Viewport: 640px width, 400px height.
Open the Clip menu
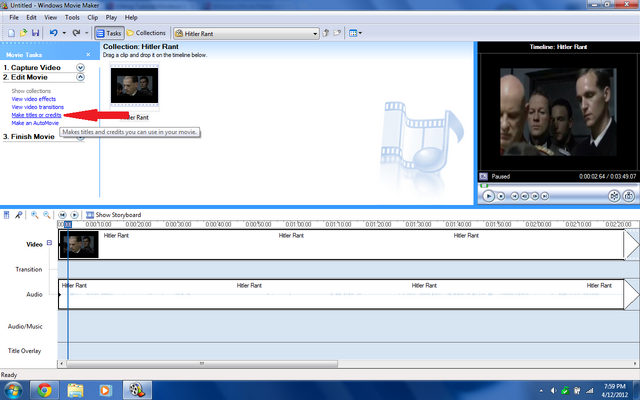coord(93,18)
